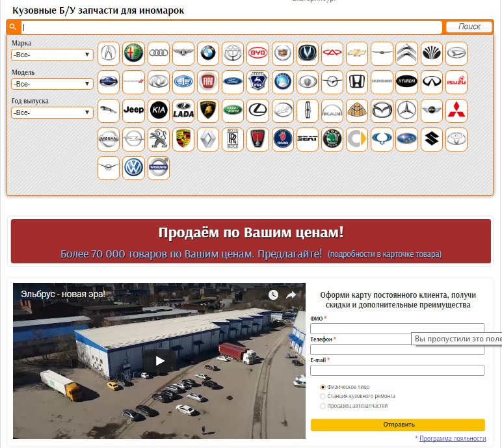Choose the Volvo brand logo

[159, 168]
